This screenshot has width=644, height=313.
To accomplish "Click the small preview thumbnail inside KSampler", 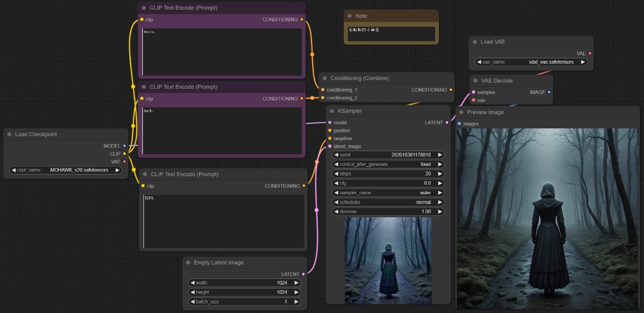I will tap(388, 260).
